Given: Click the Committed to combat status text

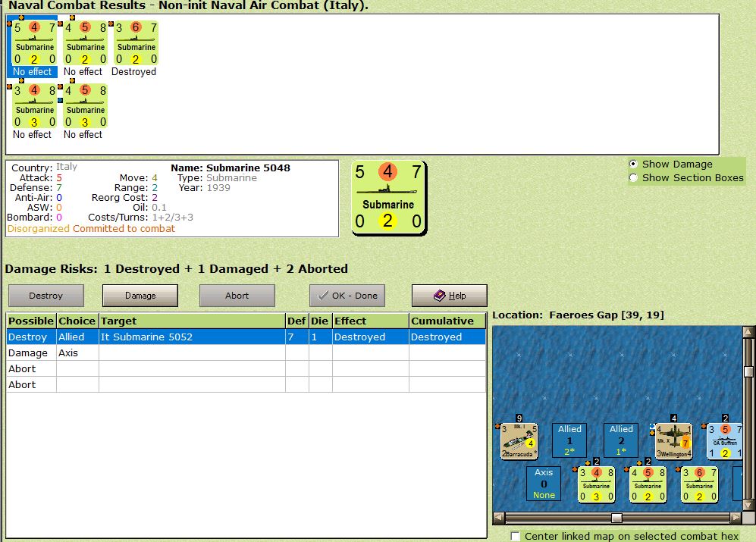Looking at the screenshot, I should tap(124, 229).
